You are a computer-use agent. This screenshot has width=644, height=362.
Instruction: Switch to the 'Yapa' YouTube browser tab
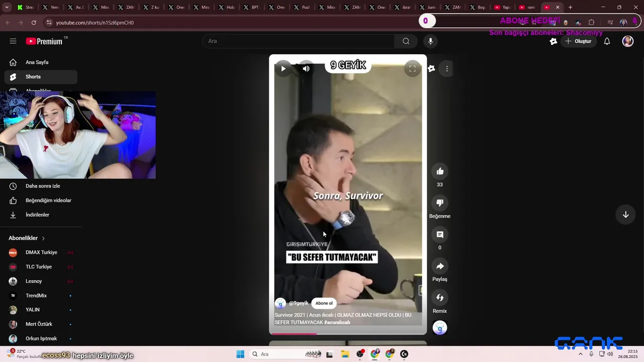coord(503,8)
